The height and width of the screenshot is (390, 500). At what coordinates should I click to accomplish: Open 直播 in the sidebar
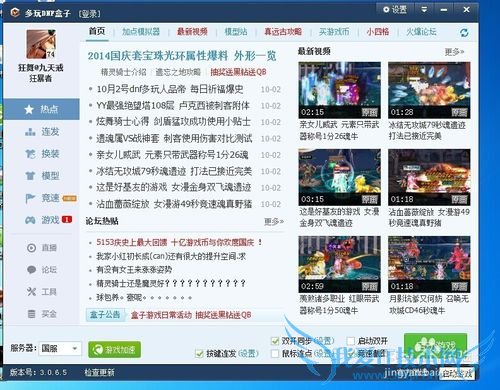click(42, 248)
